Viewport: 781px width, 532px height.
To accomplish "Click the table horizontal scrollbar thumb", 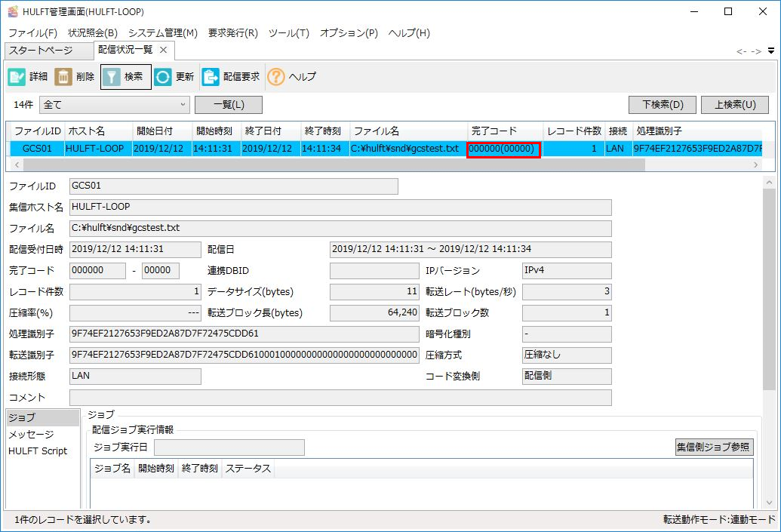I will point(334,165).
